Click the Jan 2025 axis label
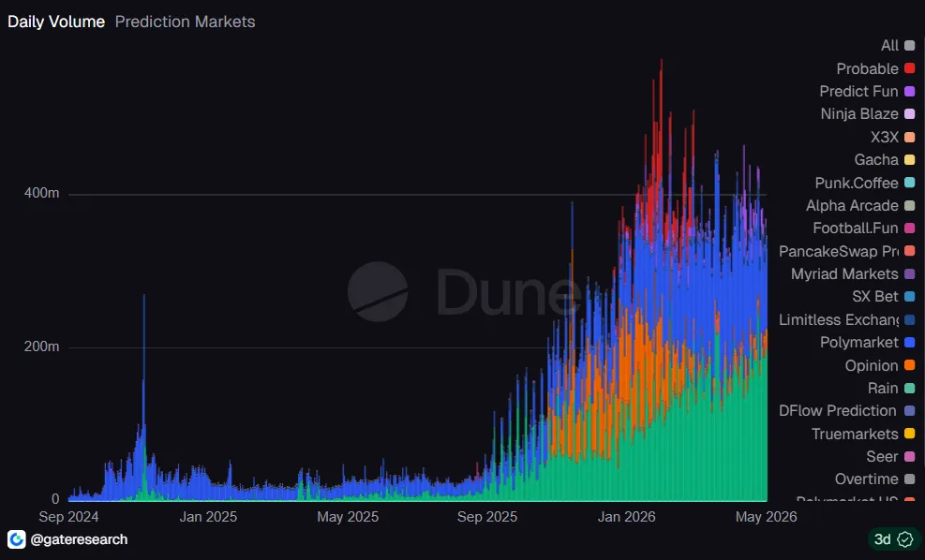Viewport: 925px width, 560px height. click(x=208, y=517)
